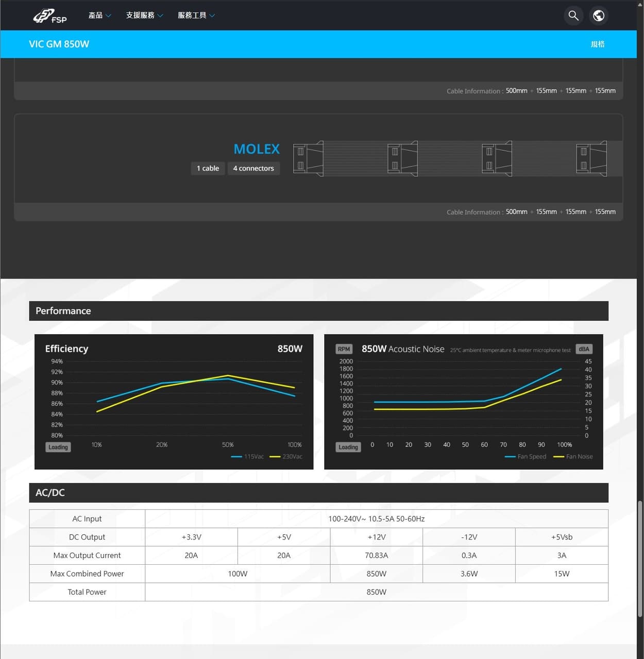Click the RPM badge on noise chart
Screen dimensions: 644x659
pyautogui.click(x=344, y=349)
